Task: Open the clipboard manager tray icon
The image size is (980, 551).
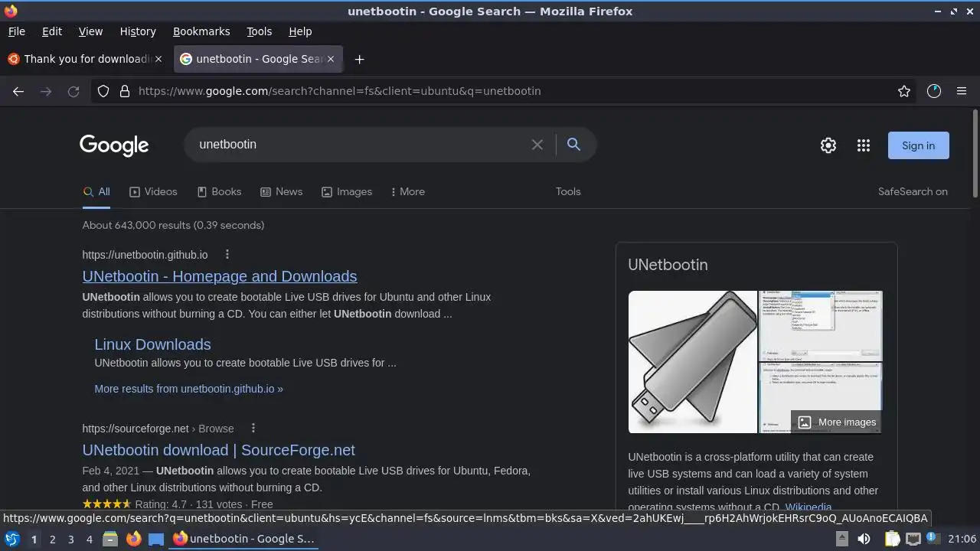Action: (892, 539)
